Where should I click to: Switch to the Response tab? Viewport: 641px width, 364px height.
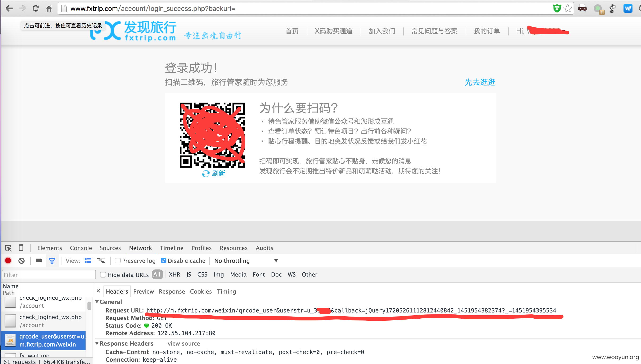point(172,291)
